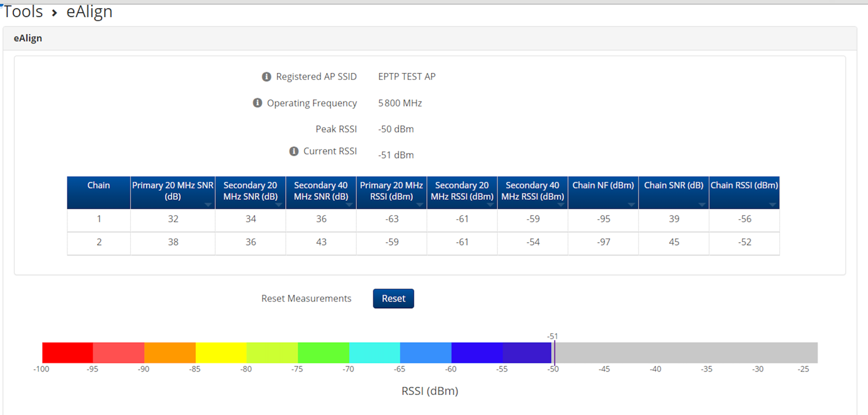This screenshot has height=415, width=868.
Task: Click the cyan -70 to -65 RSSI segment
Action: coord(375,353)
